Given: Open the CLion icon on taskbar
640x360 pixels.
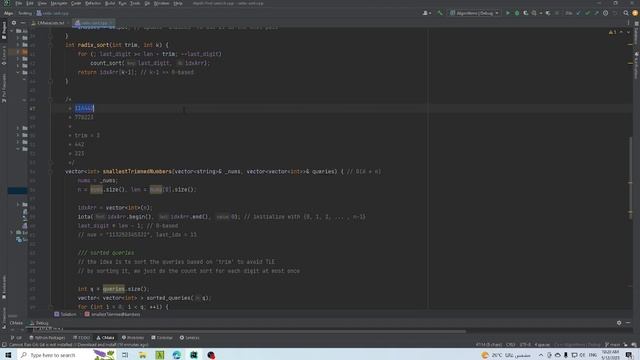Looking at the screenshot, I should coord(194,355).
